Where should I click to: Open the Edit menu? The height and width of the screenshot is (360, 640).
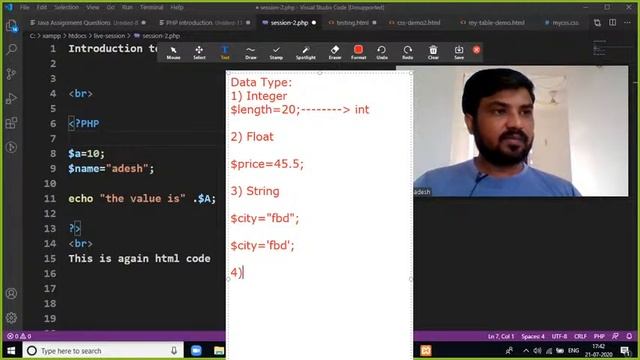click(41, 7)
